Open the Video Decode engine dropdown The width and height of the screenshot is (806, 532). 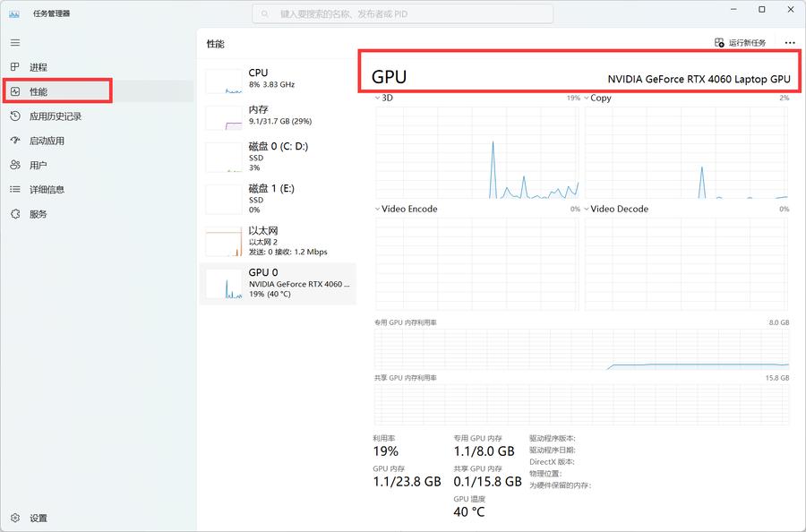587,209
